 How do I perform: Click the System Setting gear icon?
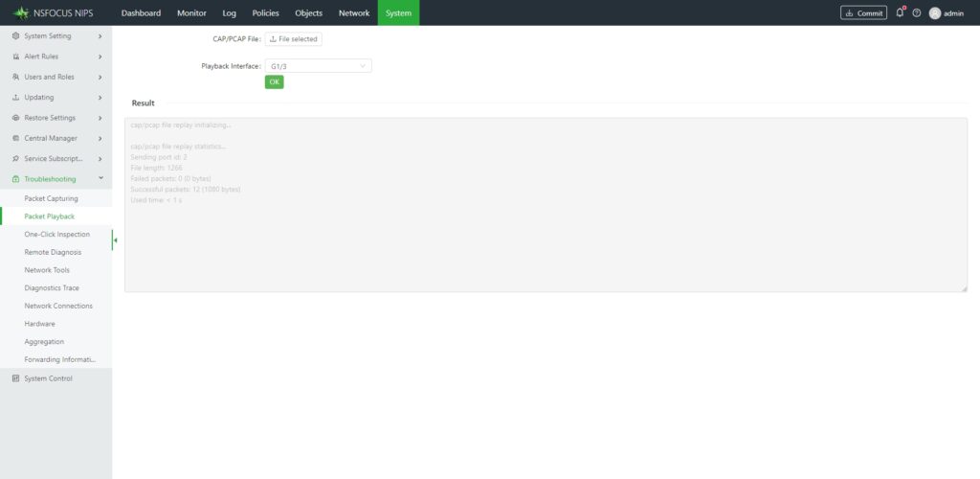point(15,35)
